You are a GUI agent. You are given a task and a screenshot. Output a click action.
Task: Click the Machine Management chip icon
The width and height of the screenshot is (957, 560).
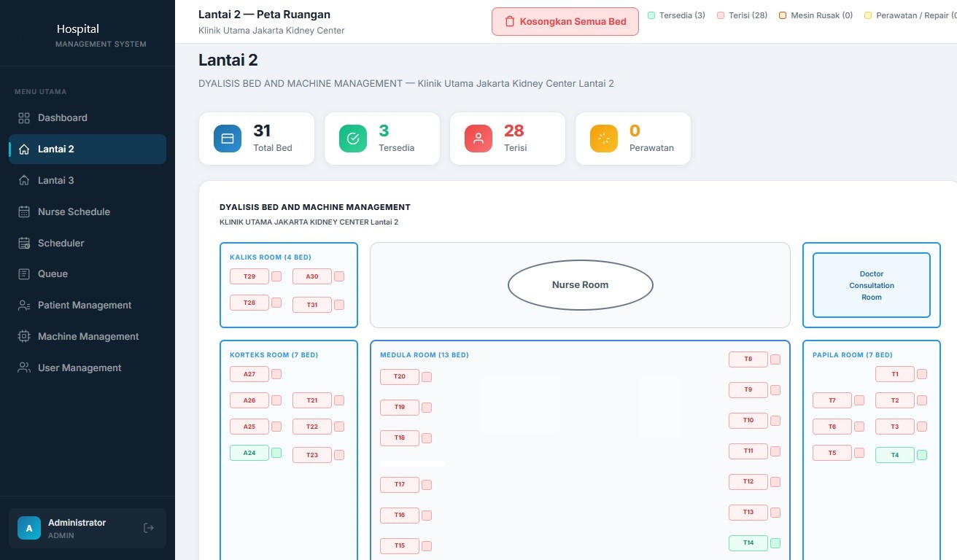[24, 337]
